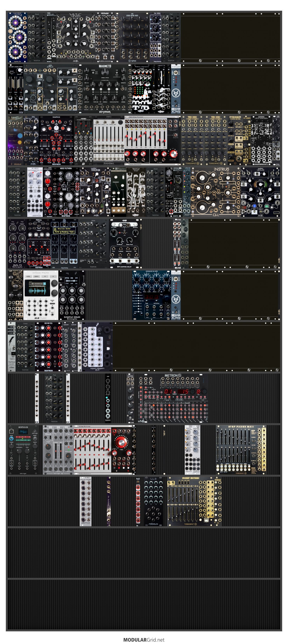
Task: Select the Befaco Percall module
Action: pos(39,244)
